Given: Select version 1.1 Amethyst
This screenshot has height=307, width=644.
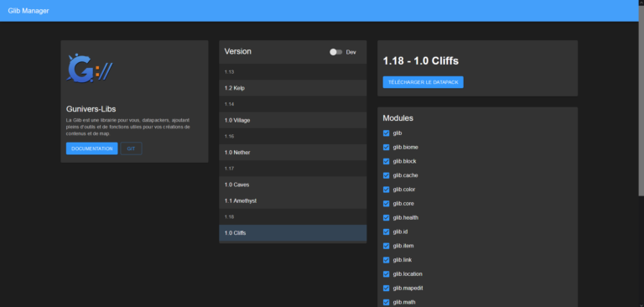Looking at the screenshot, I should pos(293,200).
